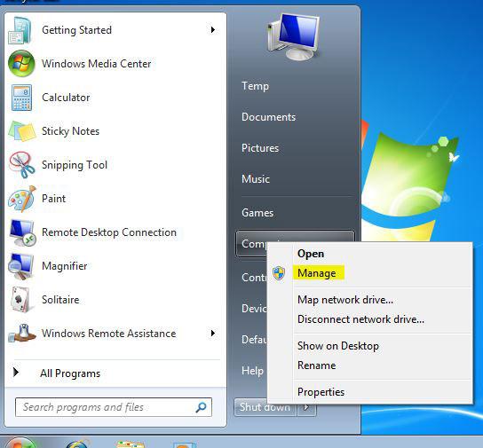Open the Paint palette icon
Image resolution: width=483 pixels, height=448 pixels.
pos(22,199)
